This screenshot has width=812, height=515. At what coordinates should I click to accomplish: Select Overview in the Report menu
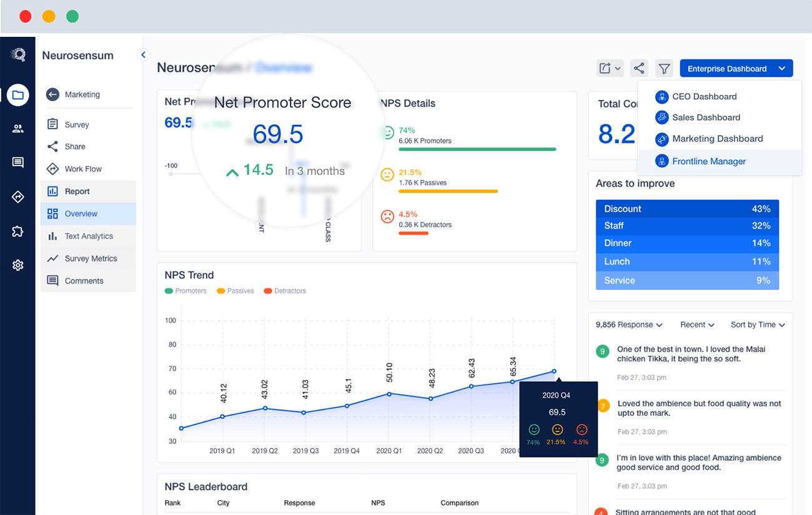88,213
